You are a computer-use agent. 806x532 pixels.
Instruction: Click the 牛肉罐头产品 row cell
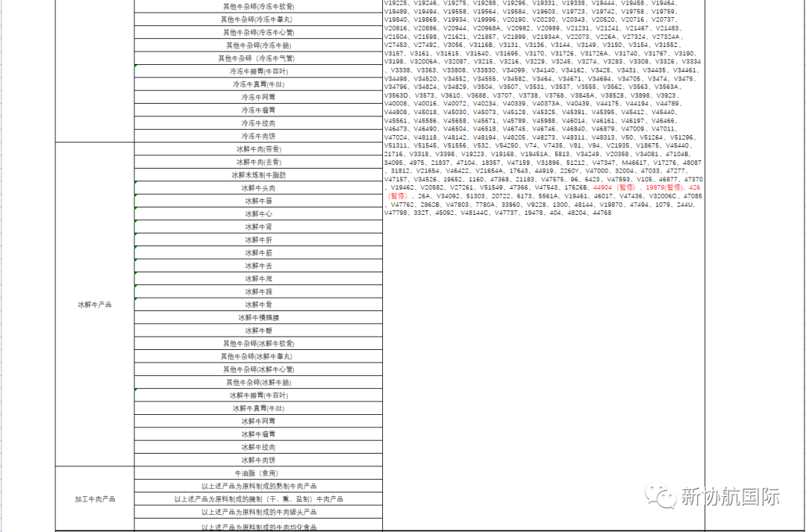click(x=258, y=512)
